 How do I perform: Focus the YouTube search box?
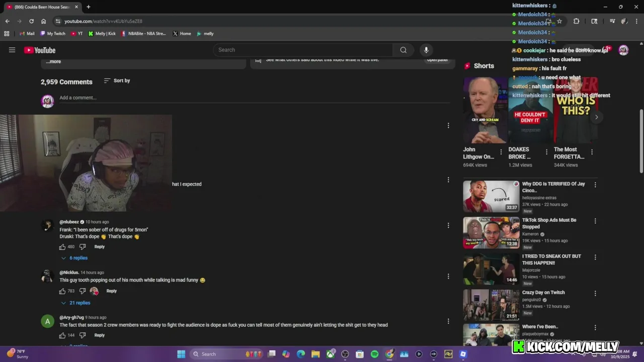coord(303,50)
